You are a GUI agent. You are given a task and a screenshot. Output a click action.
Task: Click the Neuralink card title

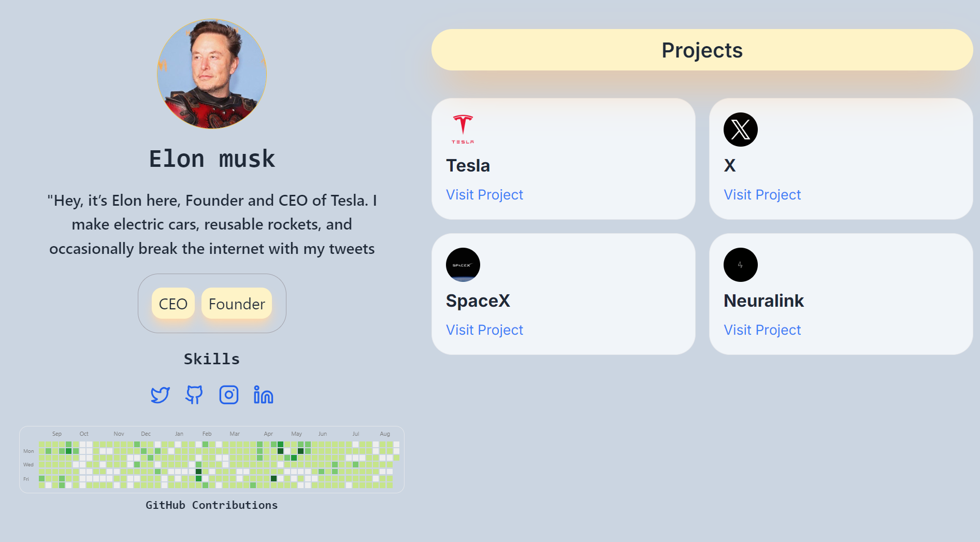tap(763, 301)
